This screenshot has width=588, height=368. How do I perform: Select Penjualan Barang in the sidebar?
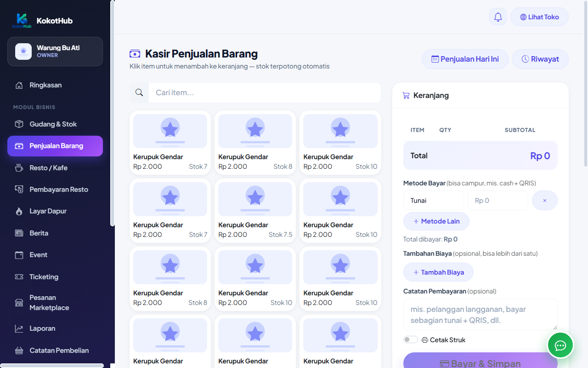(55, 146)
